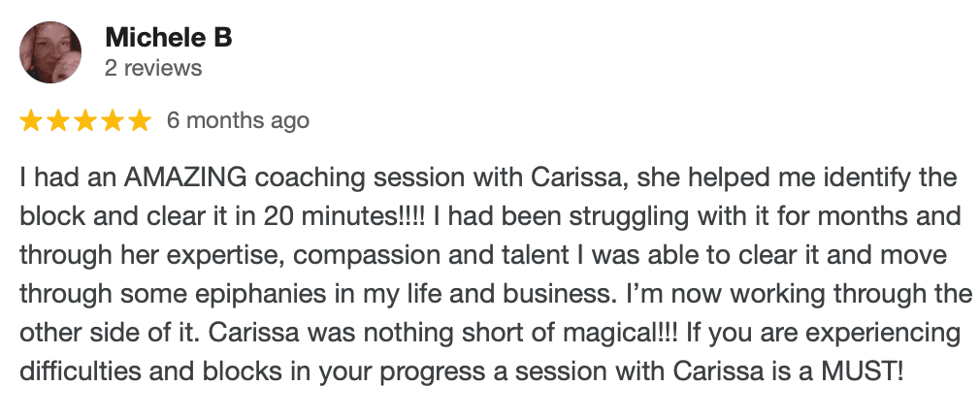The image size is (980, 419).
Task: Click the reviewer name Michele B
Action: click(x=168, y=39)
